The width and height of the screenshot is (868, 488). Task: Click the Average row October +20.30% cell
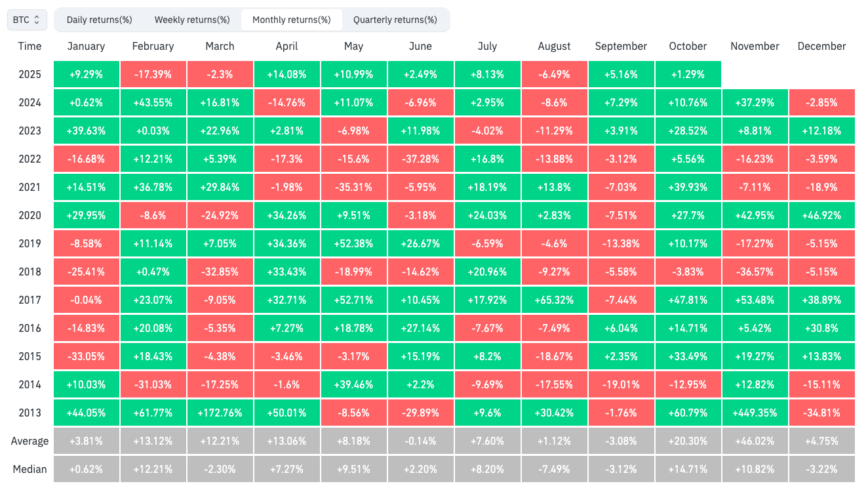coord(688,441)
